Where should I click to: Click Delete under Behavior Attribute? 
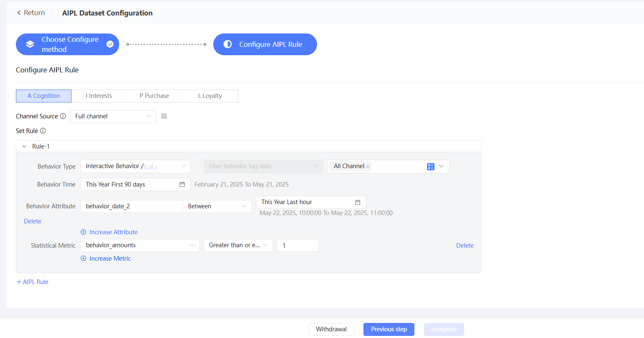click(x=33, y=221)
